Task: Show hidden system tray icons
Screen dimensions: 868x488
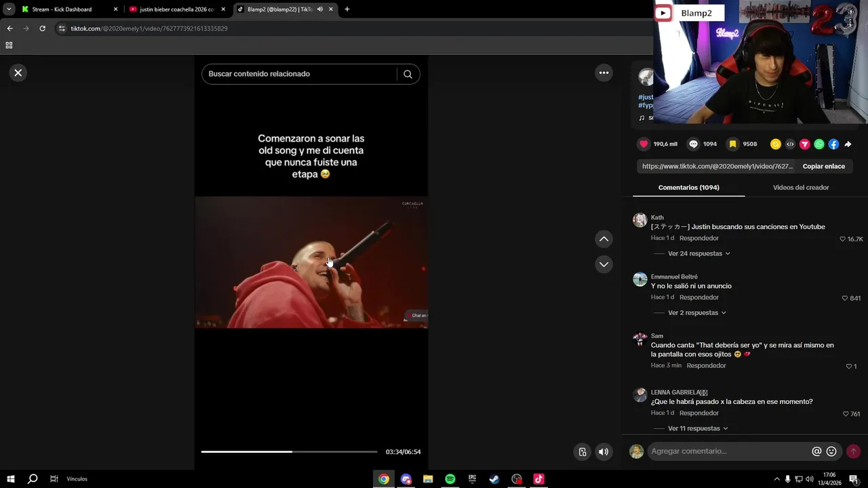Action: [777, 479]
